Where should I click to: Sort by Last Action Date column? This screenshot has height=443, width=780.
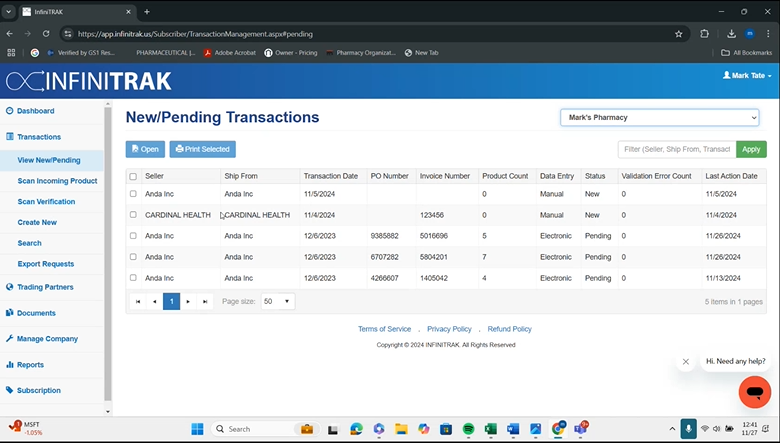coord(731,176)
